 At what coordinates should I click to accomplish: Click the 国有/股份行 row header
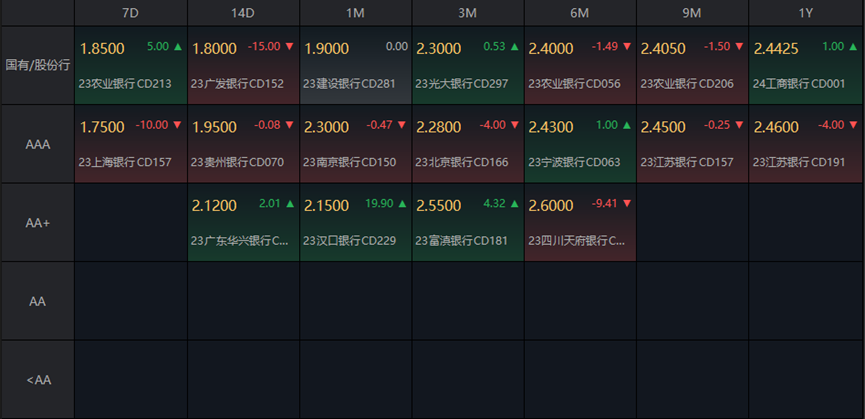pos(38,65)
